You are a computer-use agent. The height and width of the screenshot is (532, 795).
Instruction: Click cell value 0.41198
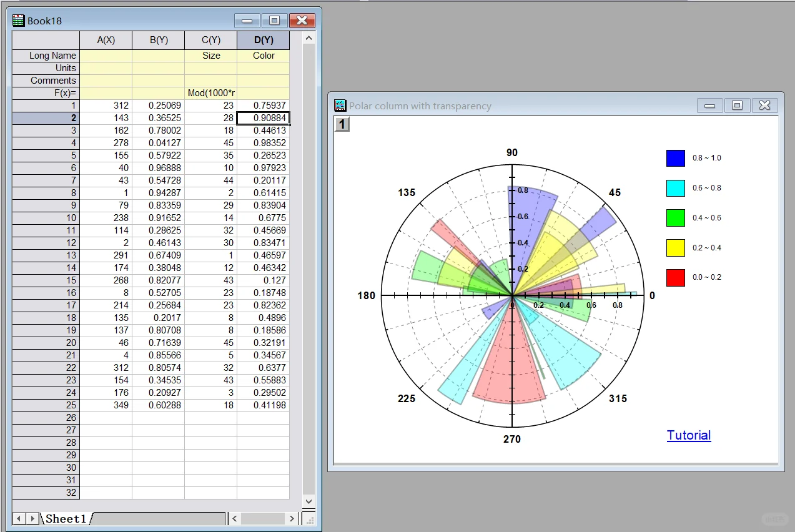click(x=264, y=405)
